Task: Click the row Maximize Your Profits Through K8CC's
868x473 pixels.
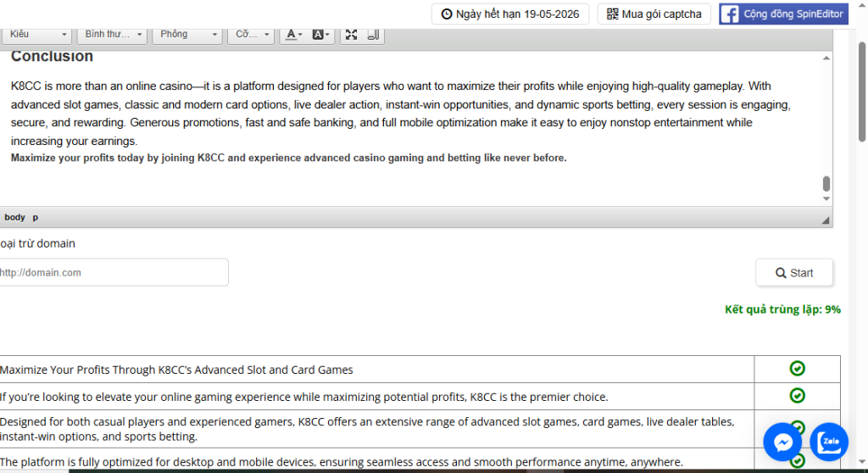Action: pos(376,370)
